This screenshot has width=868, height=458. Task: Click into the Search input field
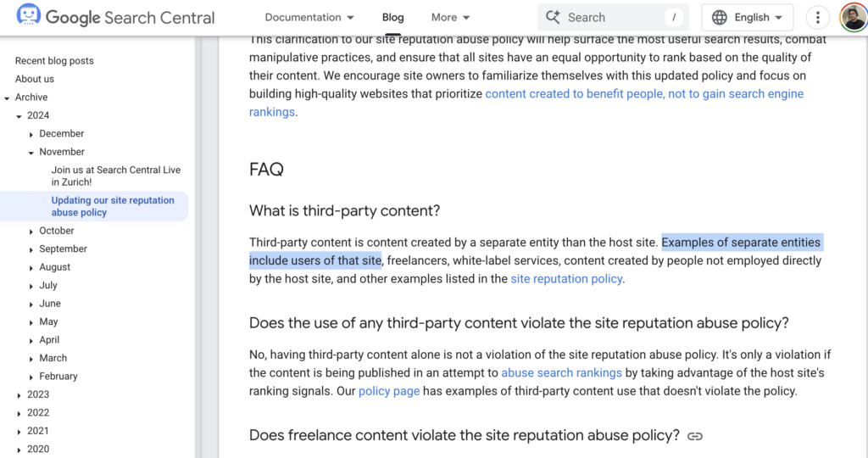(610, 17)
